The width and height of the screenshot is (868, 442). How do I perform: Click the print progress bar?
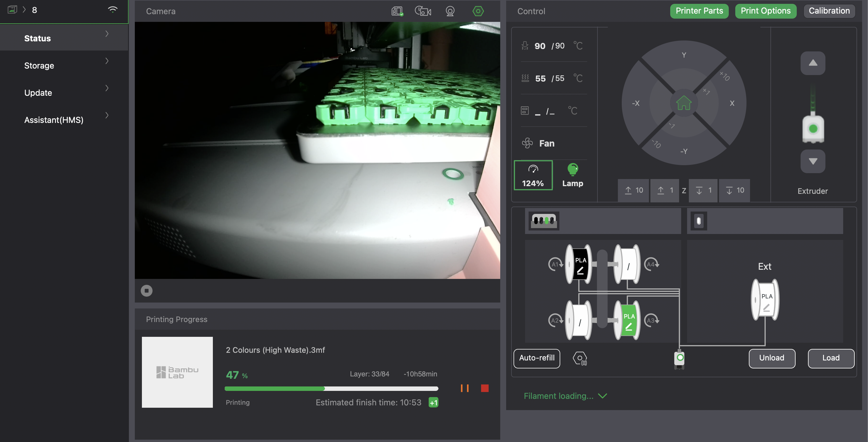[x=331, y=389]
